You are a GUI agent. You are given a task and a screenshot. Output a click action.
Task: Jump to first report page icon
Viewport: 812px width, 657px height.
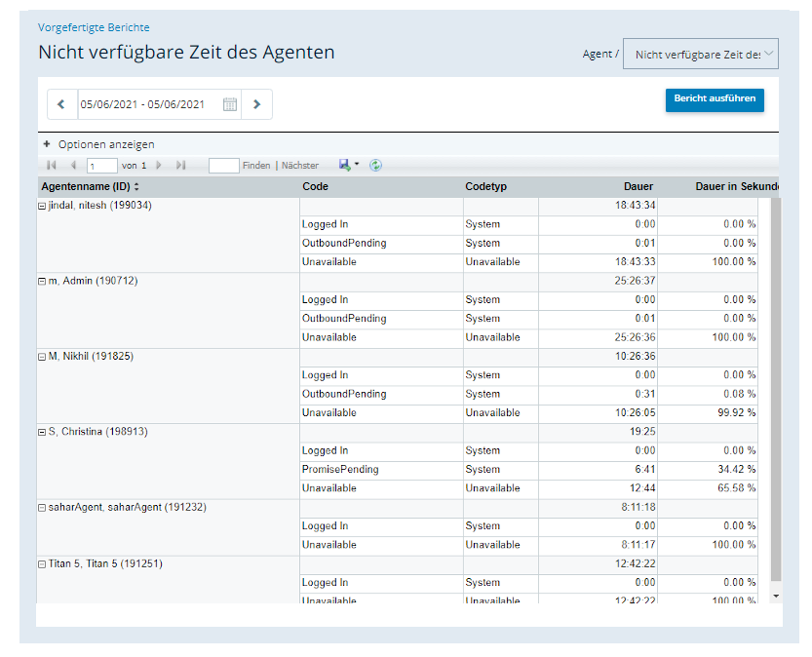pyautogui.click(x=52, y=165)
